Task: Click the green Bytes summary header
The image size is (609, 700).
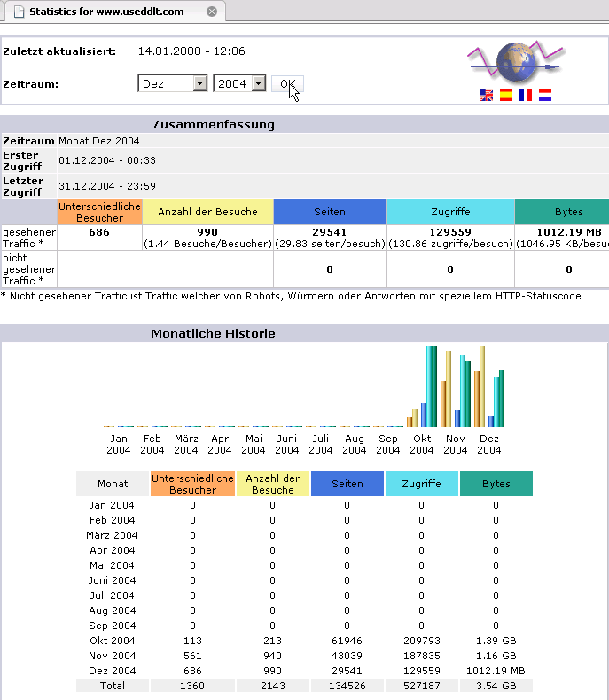Action: pos(562,212)
